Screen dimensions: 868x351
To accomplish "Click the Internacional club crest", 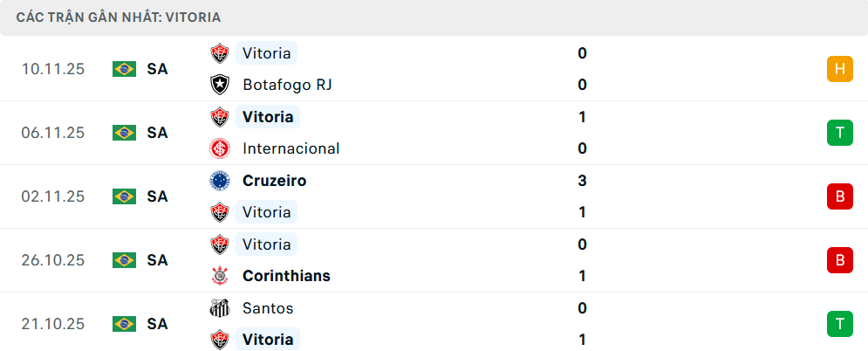I will 220,148.
